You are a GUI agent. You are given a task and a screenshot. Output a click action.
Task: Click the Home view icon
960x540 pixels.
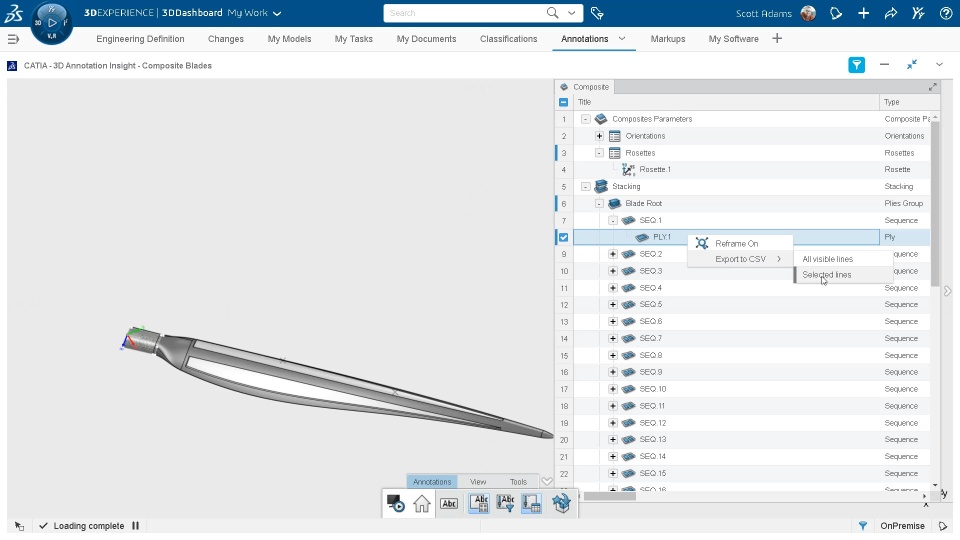pos(422,504)
